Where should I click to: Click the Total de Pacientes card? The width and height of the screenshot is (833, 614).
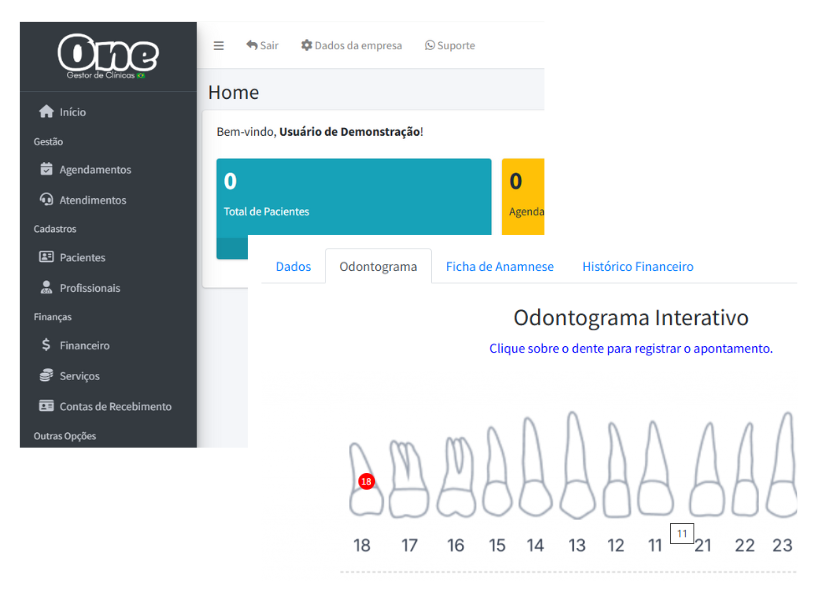point(353,198)
